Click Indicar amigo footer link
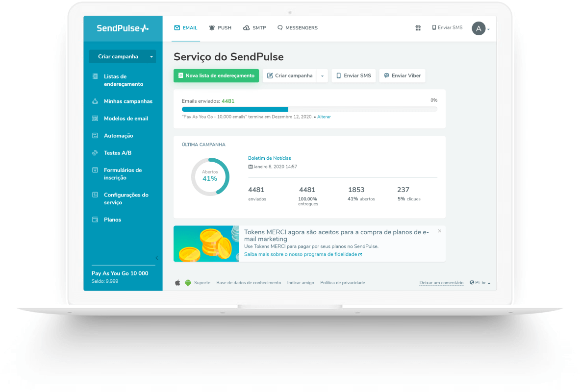The width and height of the screenshot is (580, 392). pyautogui.click(x=301, y=283)
